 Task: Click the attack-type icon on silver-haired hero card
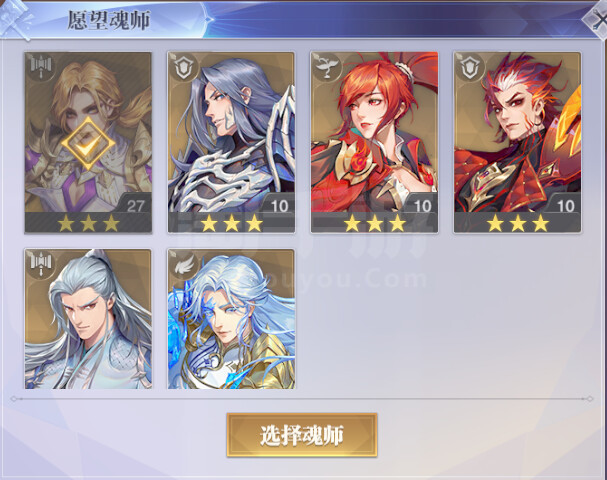[x=41, y=265]
